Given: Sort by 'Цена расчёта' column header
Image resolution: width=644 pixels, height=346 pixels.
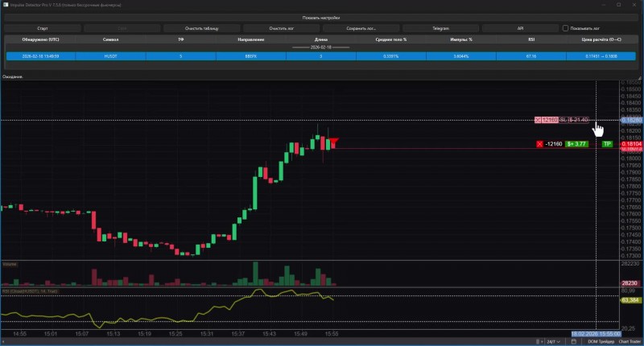Looking at the screenshot, I should pyautogui.click(x=601, y=39).
